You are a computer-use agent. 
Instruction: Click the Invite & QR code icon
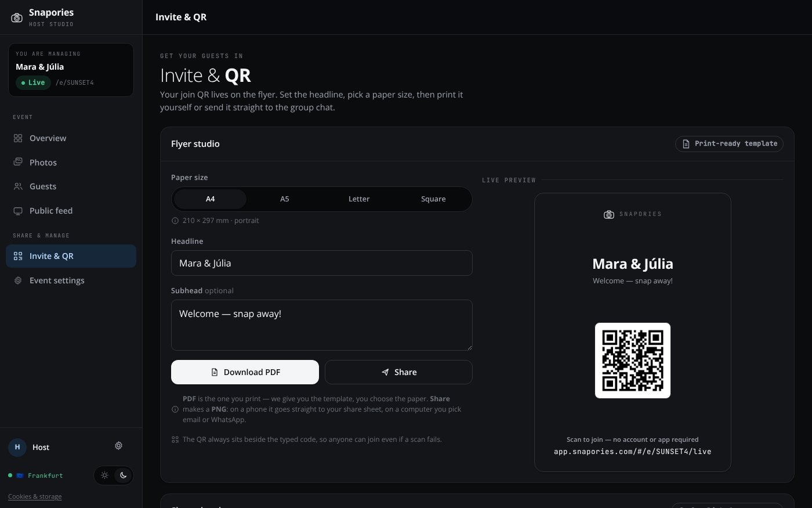pos(18,256)
